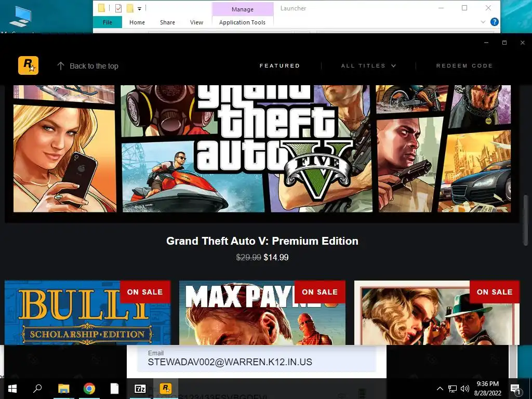The image size is (532, 399).
Task: Open the Customize Quick Access Toolbar dropdown
Action: coord(139,9)
